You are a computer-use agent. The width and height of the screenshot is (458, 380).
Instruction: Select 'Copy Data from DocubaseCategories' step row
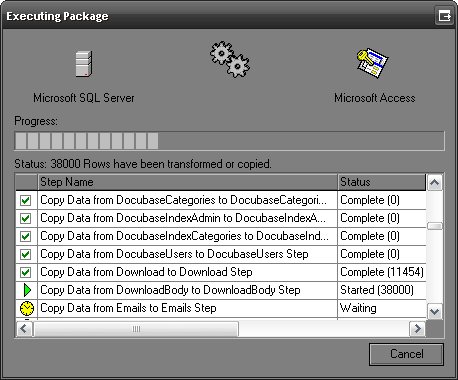[x=221, y=200]
